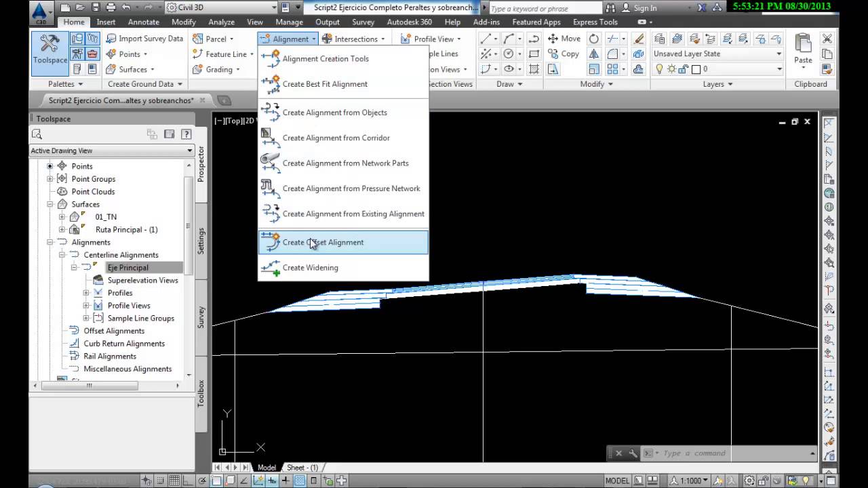868x488 pixels.
Task: Select Sample Line Groups in tree
Action: [140, 318]
